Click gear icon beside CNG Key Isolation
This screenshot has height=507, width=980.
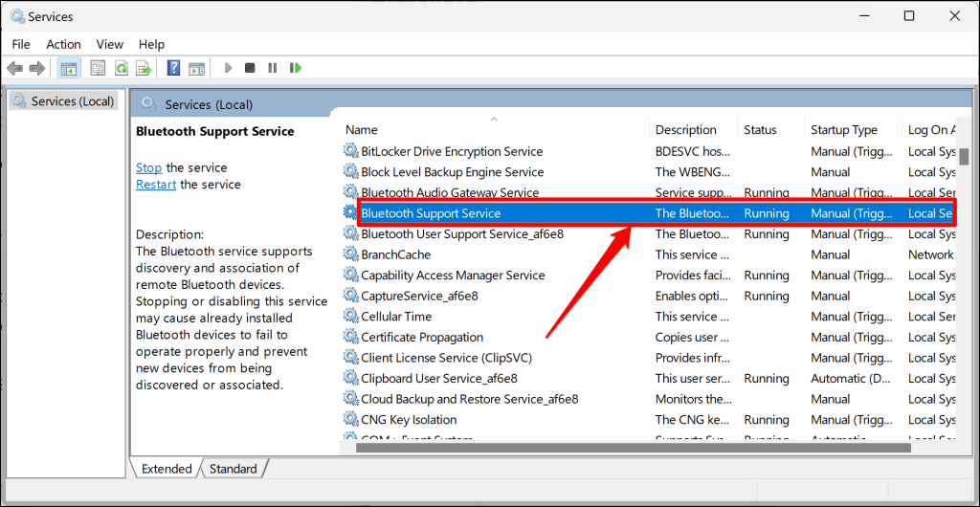350,419
